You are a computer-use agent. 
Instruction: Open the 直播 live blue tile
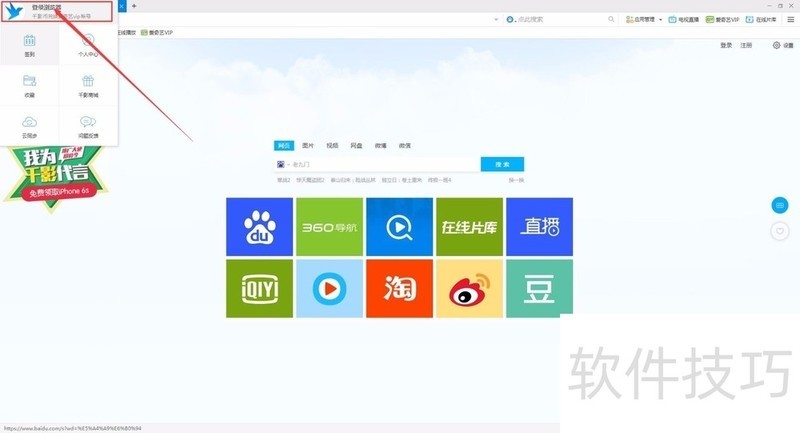(x=539, y=227)
